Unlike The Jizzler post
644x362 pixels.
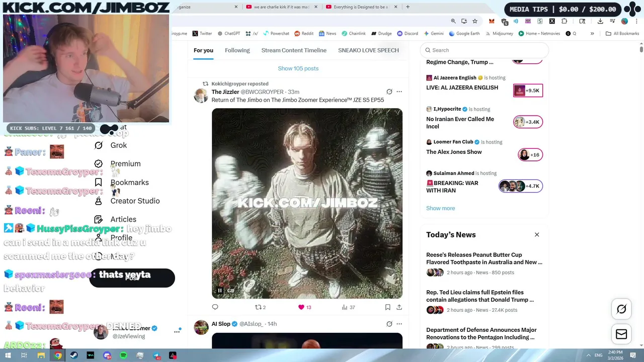click(x=304, y=307)
